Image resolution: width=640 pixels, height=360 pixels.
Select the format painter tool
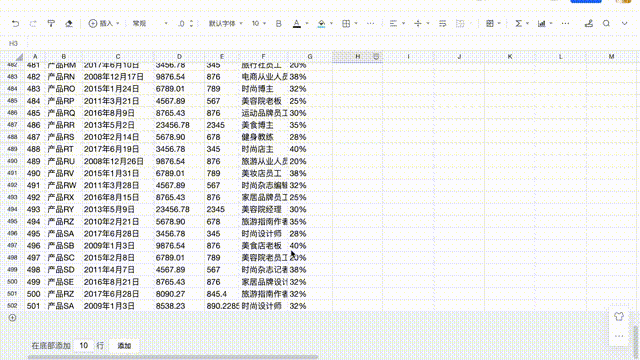51,24
